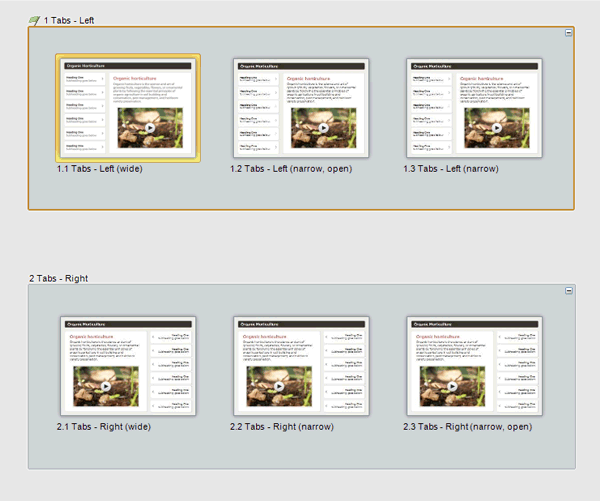Select the 2.1 Tabs - Right (wide) thumbnail
The height and width of the screenshot is (501, 600).
click(x=128, y=366)
